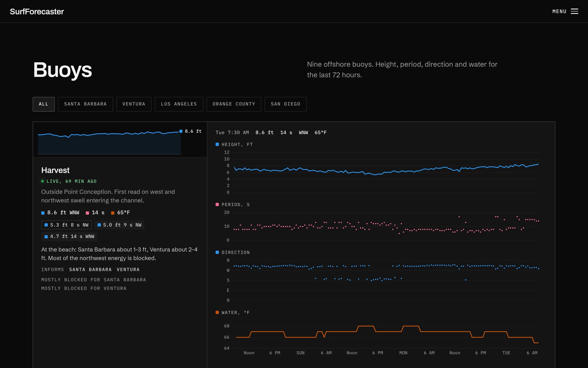The width and height of the screenshot is (588, 368).
Task: Show Los Angeles buoys
Action: pyautogui.click(x=179, y=104)
